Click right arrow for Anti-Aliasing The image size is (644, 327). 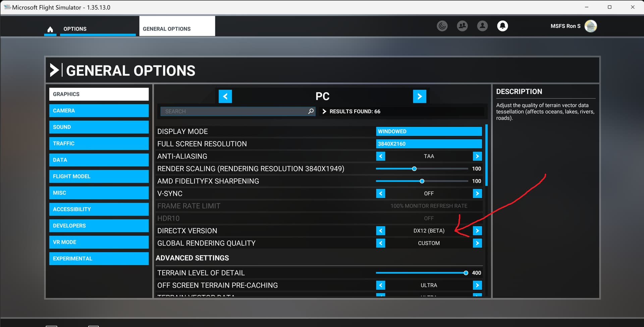(x=477, y=156)
